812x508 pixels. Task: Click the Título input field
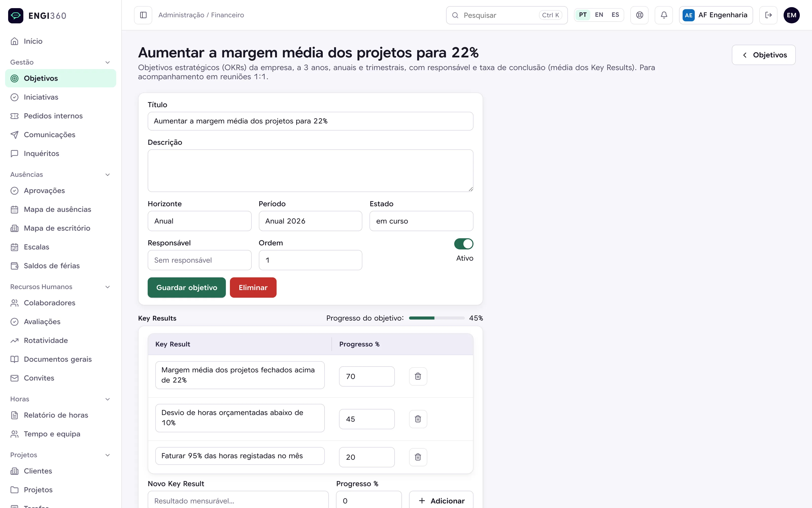310,121
